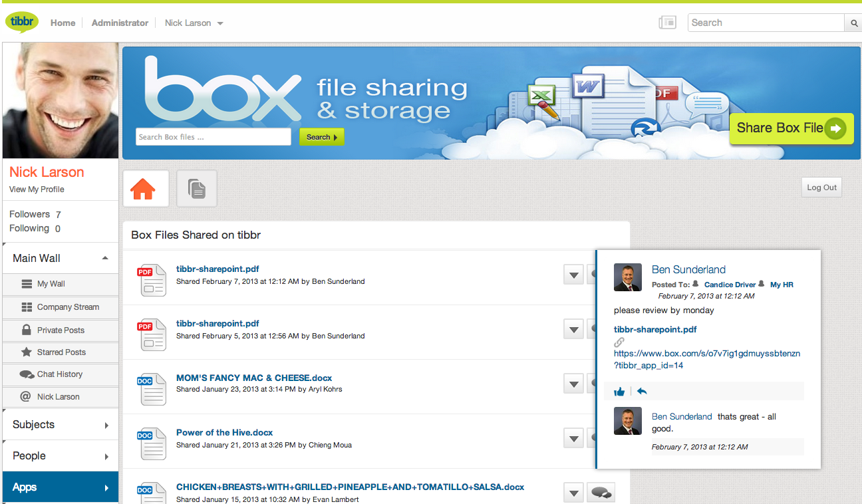Viewport: 862px width, 504px height.
Task: Click the Share Box File button
Action: pyautogui.click(x=791, y=128)
